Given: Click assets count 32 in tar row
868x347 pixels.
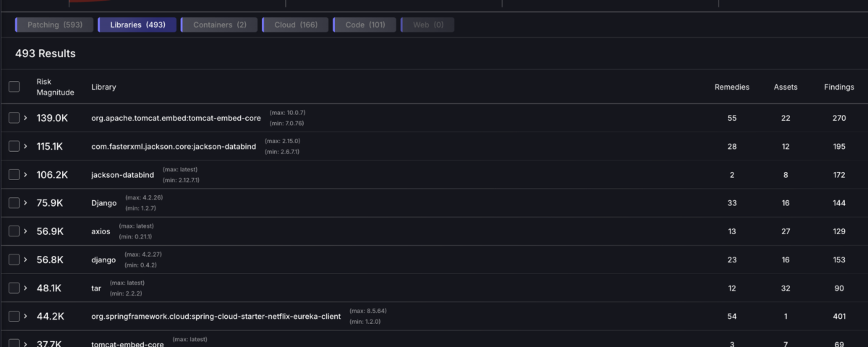Looking at the screenshot, I should (x=786, y=288).
